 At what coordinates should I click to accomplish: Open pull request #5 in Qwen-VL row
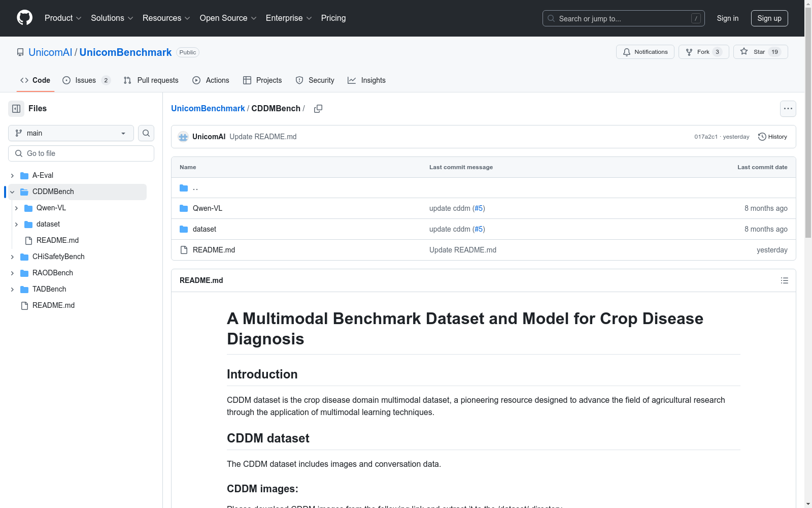[x=479, y=208]
